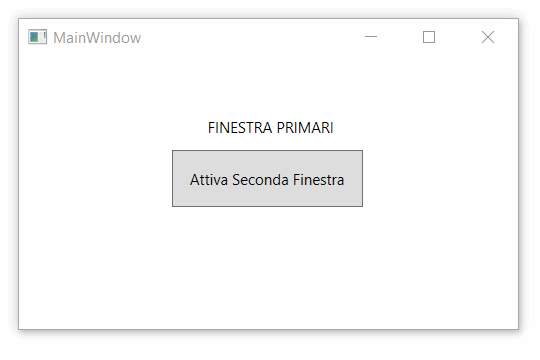Image resolution: width=540 pixels, height=360 pixels.
Task: Select the FINESTRA PRIMARI label text
Action: [x=270, y=128]
